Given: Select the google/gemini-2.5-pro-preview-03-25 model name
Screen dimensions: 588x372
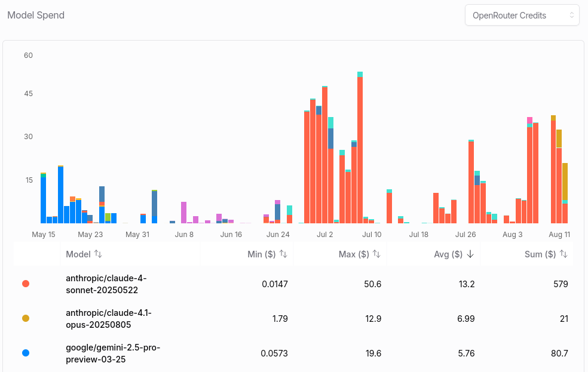Looking at the screenshot, I should pyautogui.click(x=113, y=353).
